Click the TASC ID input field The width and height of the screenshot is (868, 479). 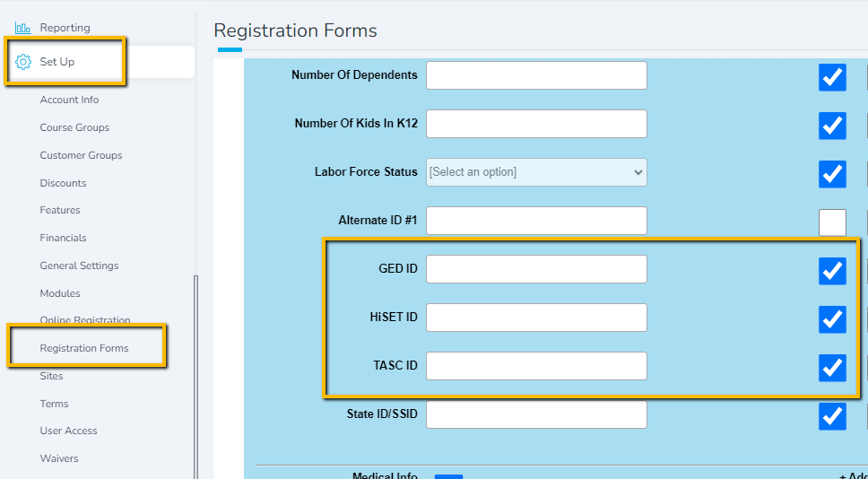click(536, 366)
